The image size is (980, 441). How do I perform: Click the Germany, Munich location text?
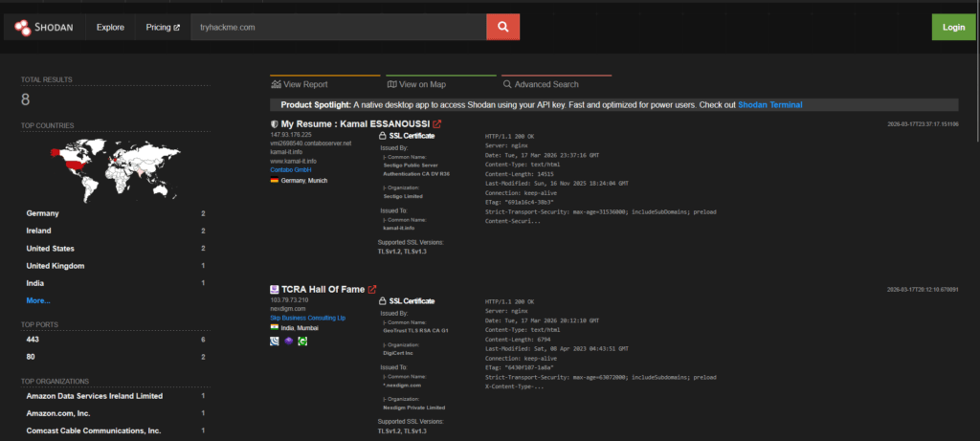click(x=303, y=181)
